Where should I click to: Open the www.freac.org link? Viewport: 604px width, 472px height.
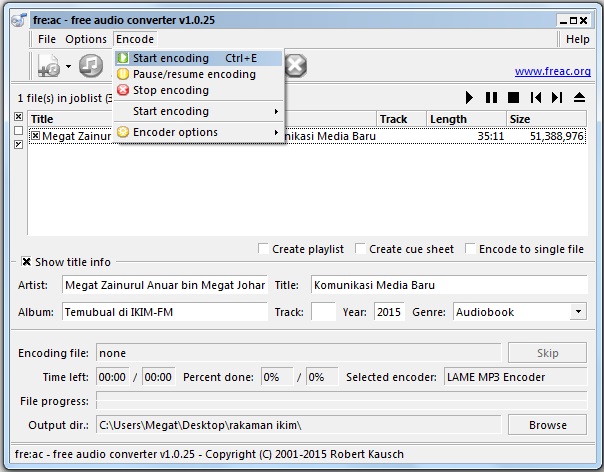(x=552, y=72)
